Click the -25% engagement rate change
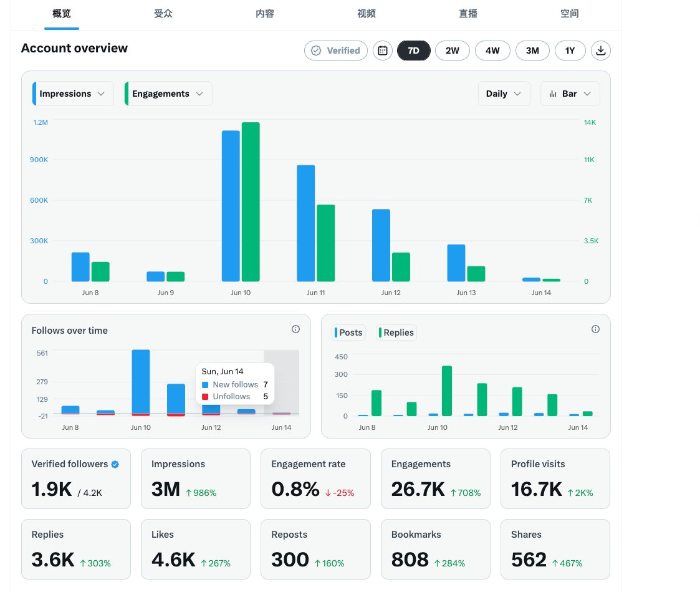Image resolution: width=700 pixels, height=592 pixels. pos(340,493)
